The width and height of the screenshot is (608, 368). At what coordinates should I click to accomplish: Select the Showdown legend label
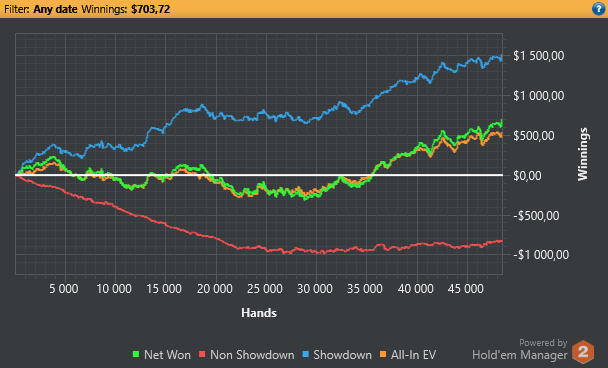pyautogui.click(x=342, y=355)
